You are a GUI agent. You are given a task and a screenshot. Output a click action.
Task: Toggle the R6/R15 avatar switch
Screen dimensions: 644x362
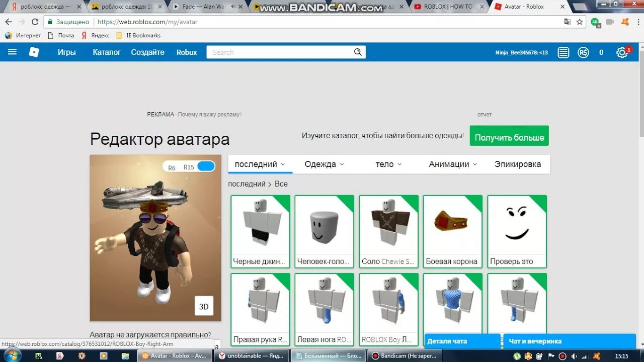point(206,166)
